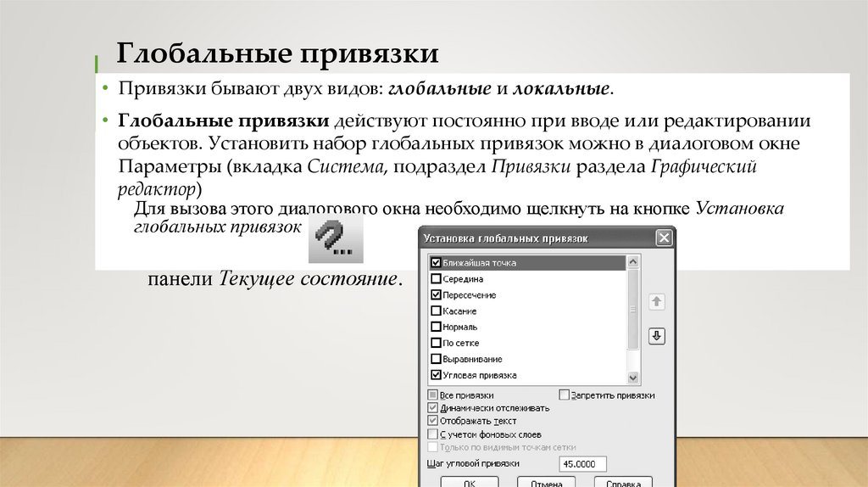This screenshot has height=487, width=868.
Task: Click the list scrollbar down arrow
Action: [x=633, y=378]
